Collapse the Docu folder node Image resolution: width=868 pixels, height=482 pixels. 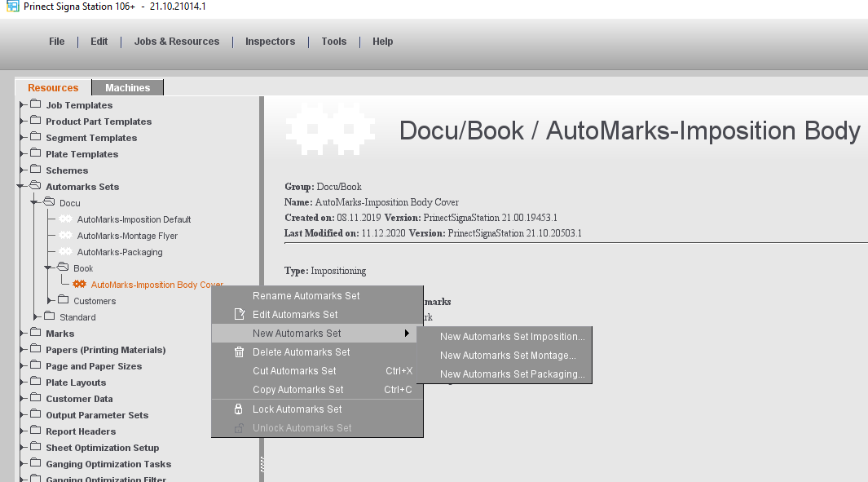(35, 203)
